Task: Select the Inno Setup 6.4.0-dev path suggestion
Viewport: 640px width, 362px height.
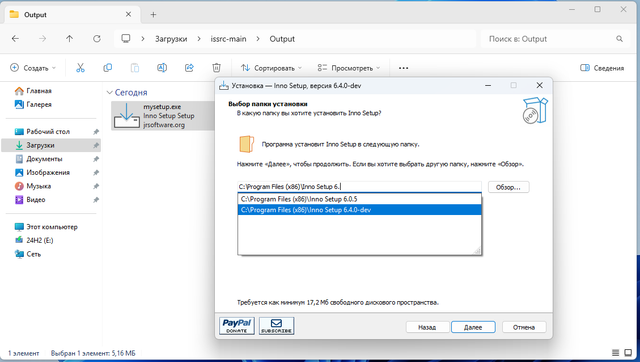Action: point(360,210)
